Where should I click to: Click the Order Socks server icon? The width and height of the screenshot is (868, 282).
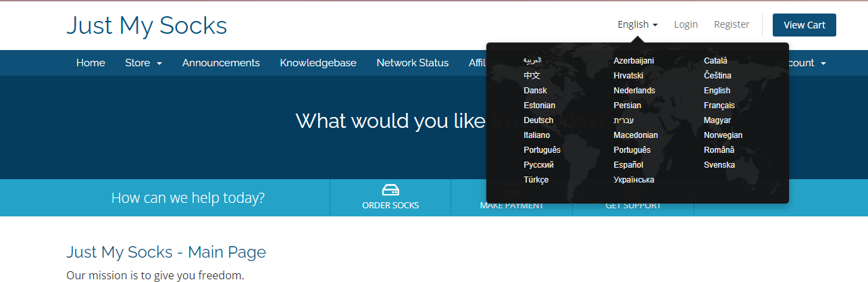click(390, 190)
